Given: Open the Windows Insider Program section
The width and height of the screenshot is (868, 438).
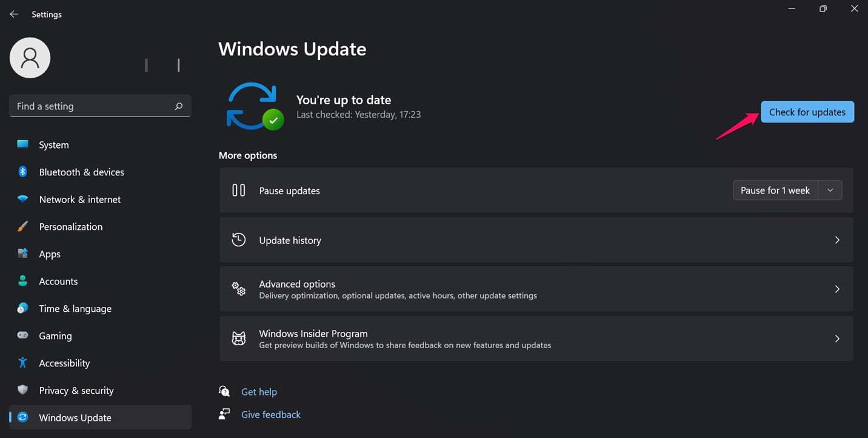Looking at the screenshot, I should (x=536, y=338).
